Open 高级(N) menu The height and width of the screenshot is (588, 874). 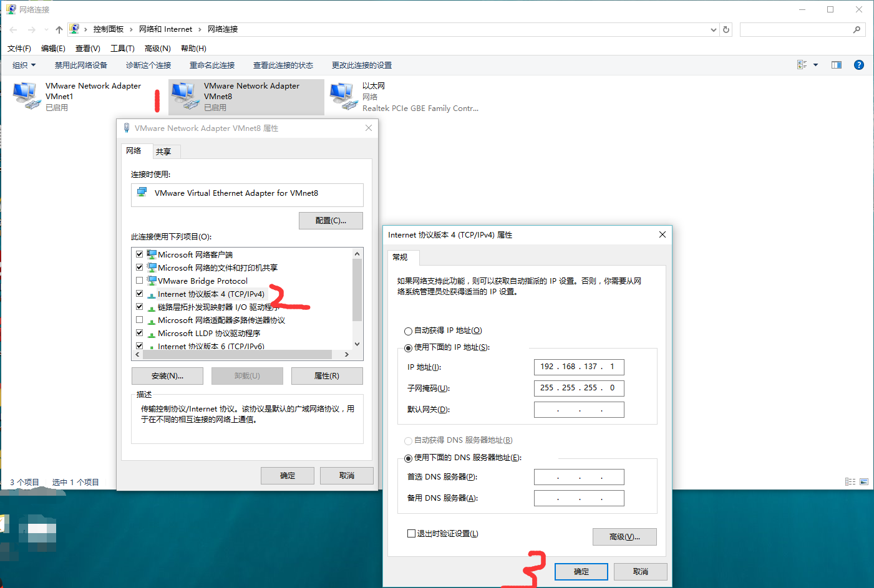point(157,48)
